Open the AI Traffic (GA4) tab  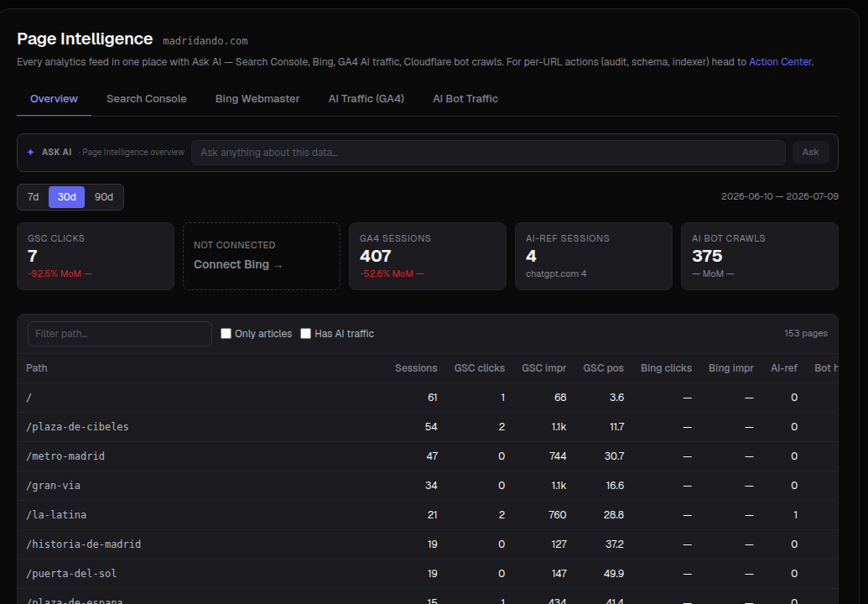point(366,98)
